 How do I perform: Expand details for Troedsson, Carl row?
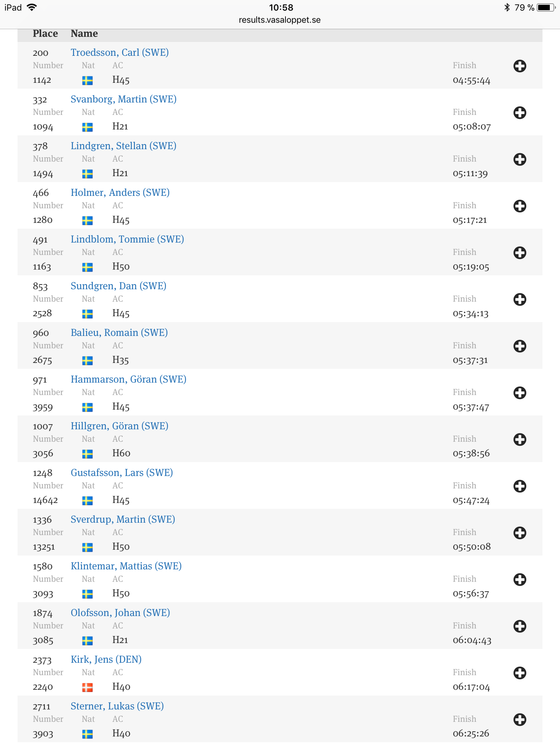pos(520,66)
